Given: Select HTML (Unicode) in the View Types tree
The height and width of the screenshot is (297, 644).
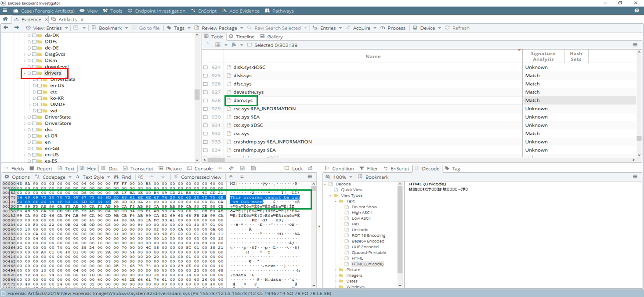Looking at the screenshot, I should click(x=367, y=264).
